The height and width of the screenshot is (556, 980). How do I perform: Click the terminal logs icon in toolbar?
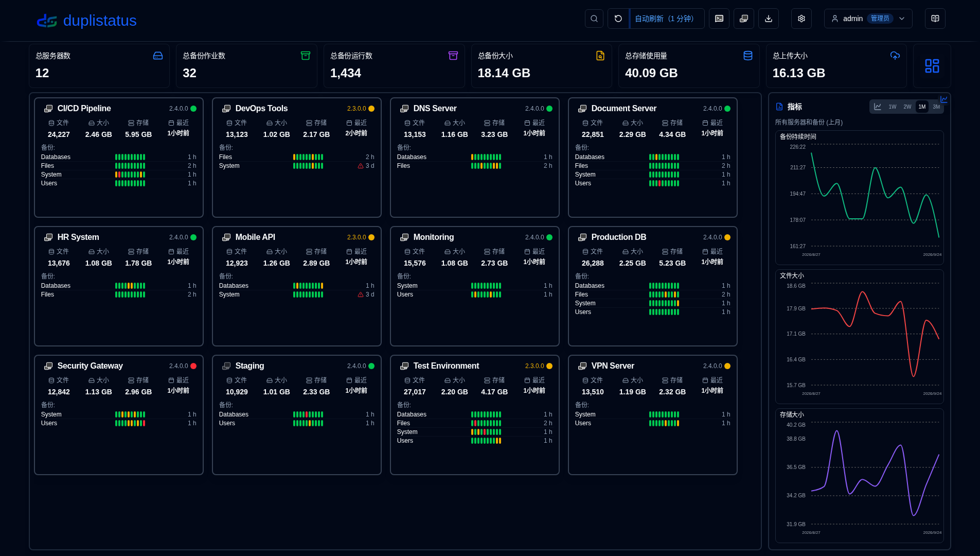pyautogui.click(x=719, y=19)
